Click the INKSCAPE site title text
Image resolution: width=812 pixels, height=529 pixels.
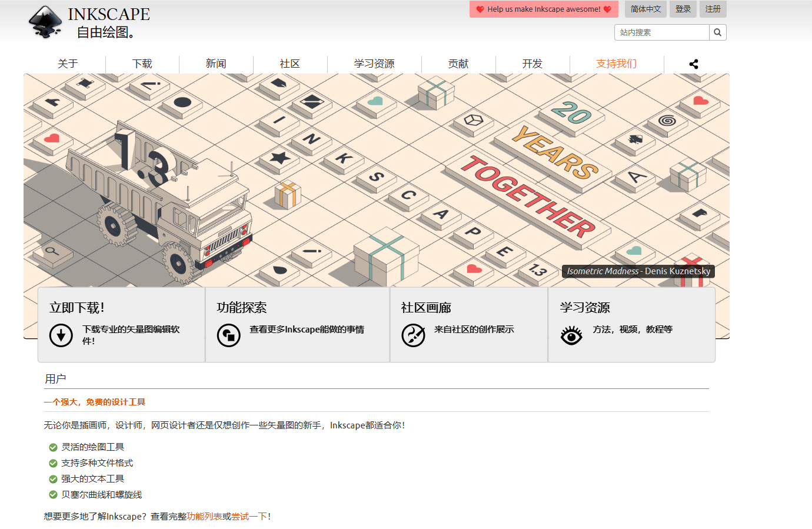[x=109, y=14]
